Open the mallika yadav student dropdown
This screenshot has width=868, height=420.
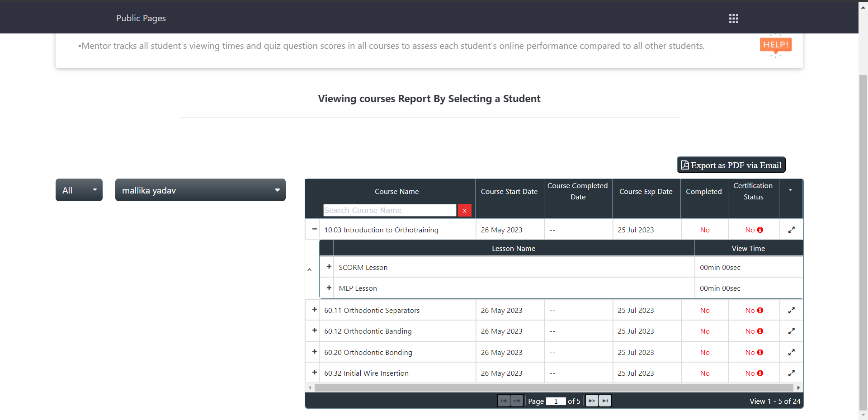coord(200,190)
